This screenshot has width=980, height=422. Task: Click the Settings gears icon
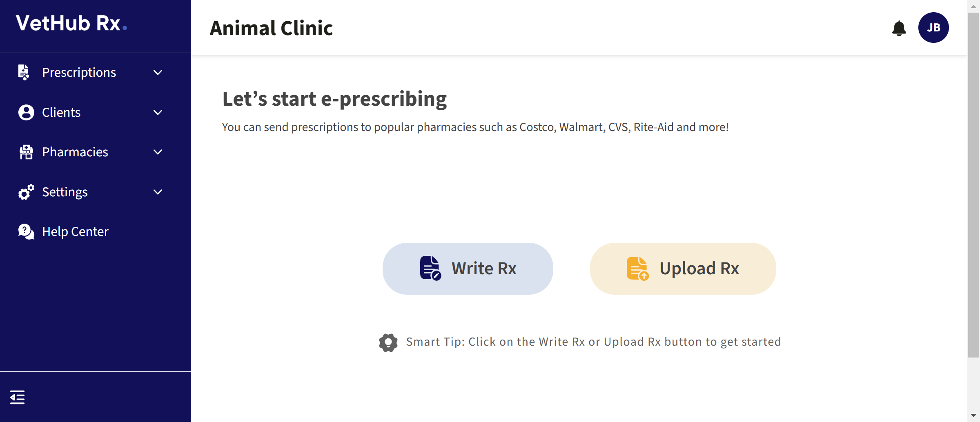click(x=26, y=192)
